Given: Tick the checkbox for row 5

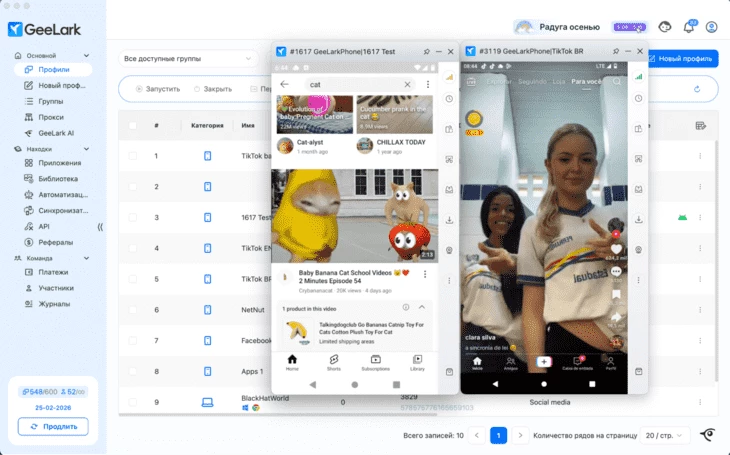Looking at the screenshot, I should pyautogui.click(x=133, y=279).
